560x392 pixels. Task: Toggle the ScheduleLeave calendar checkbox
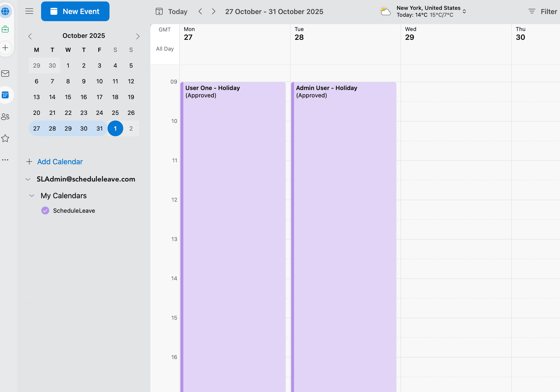[x=45, y=211]
